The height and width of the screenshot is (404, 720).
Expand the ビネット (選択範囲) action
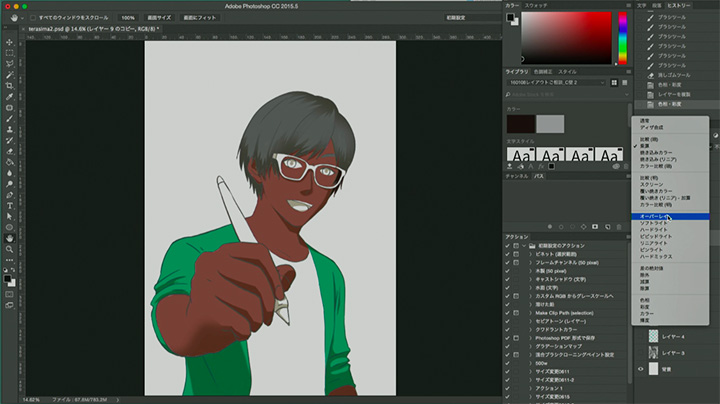(x=530, y=254)
